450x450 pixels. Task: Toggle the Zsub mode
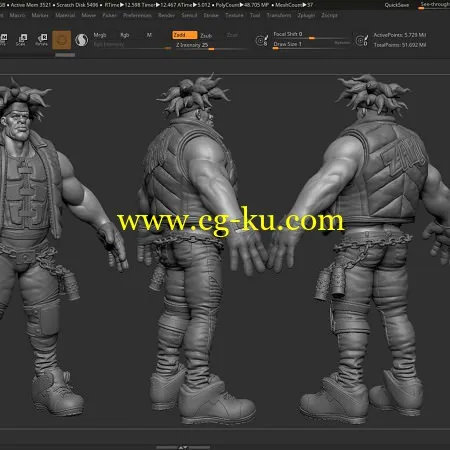pyautogui.click(x=206, y=36)
